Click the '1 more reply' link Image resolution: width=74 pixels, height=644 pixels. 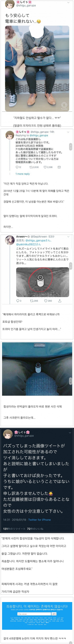[x=22, y=174]
